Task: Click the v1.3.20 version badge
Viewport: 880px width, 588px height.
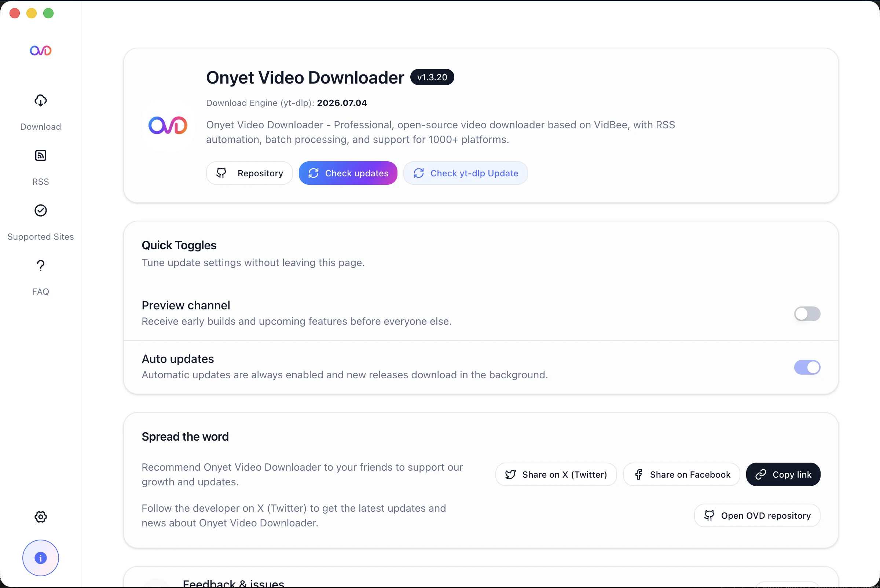Action: pyautogui.click(x=432, y=77)
